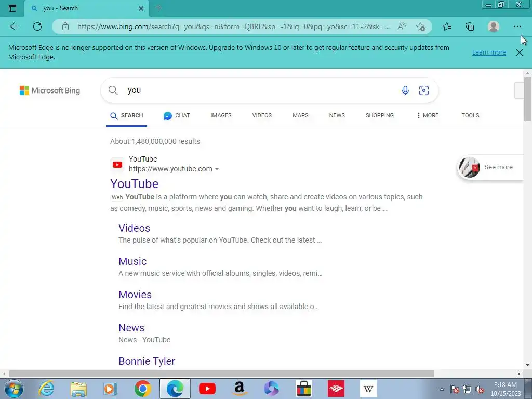Open a new tab with the plus button
The width and height of the screenshot is (532, 399).
tap(158, 8)
